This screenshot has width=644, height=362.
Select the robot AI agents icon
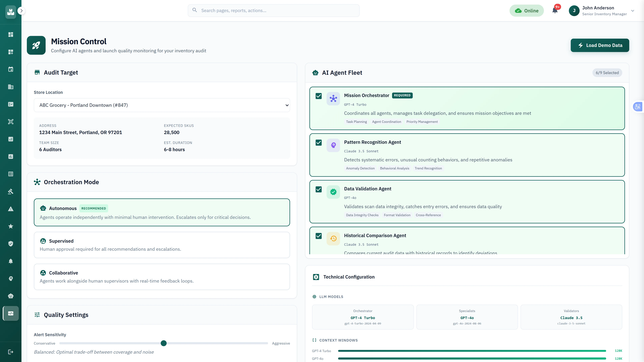tap(11, 296)
